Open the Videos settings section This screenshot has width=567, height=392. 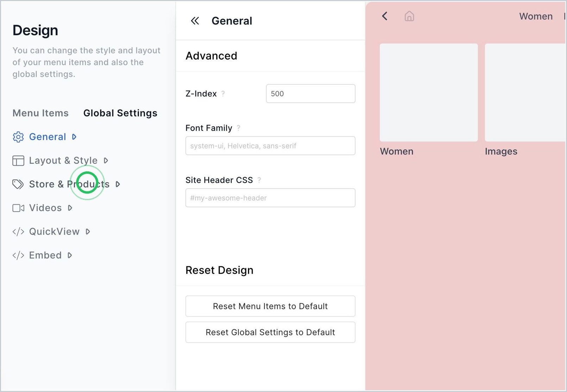click(45, 208)
